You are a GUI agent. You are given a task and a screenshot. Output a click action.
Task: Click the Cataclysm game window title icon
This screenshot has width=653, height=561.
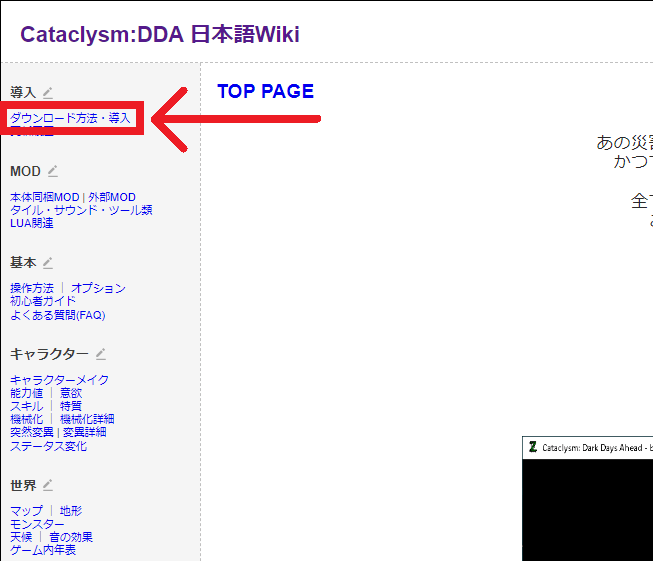click(533, 446)
